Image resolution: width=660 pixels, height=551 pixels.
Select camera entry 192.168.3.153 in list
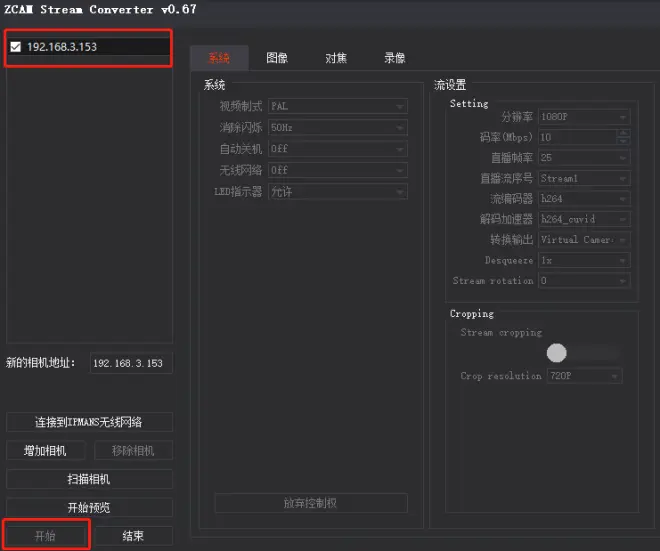coord(89,47)
